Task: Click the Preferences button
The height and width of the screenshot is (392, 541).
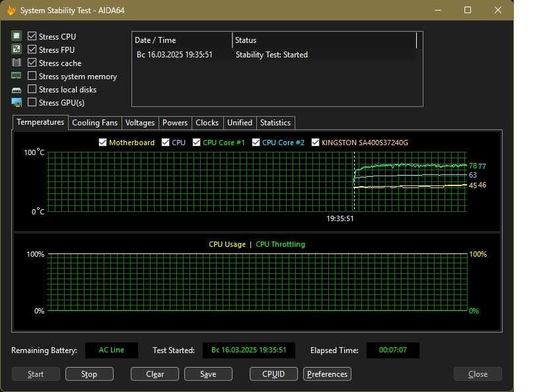Action: coord(327,374)
